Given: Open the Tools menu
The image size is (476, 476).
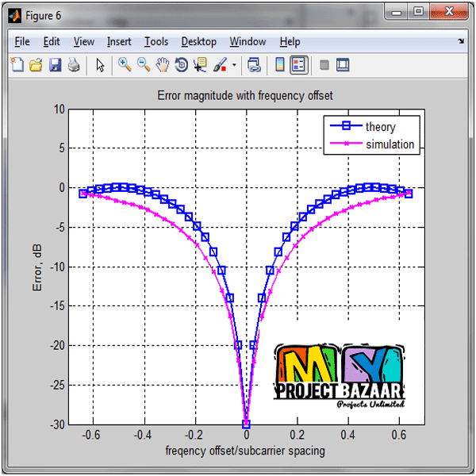Looking at the screenshot, I should [156, 42].
